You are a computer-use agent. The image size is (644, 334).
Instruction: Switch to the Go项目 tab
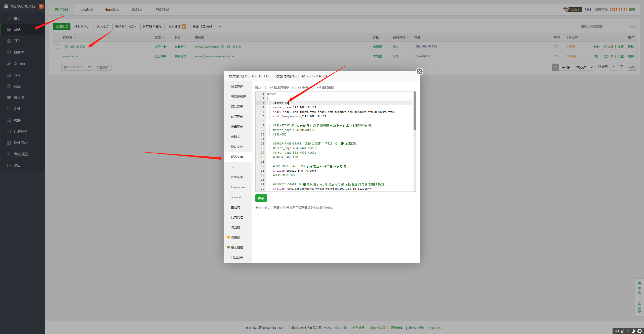137,10
